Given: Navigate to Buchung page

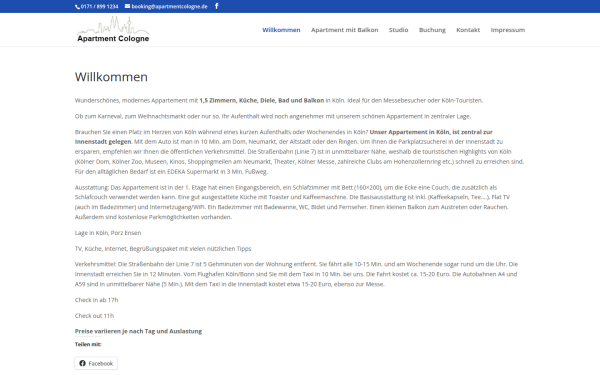Looking at the screenshot, I should click(x=432, y=30).
